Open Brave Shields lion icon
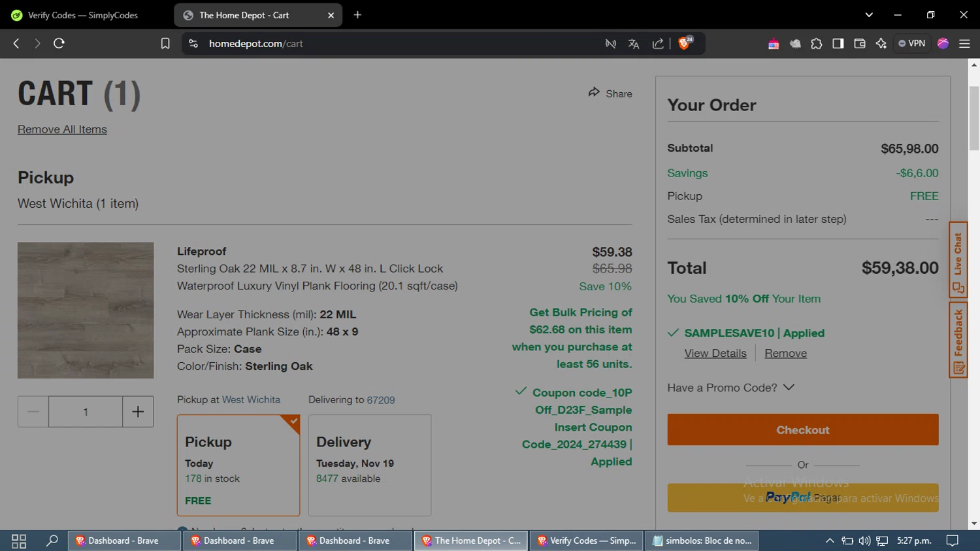The height and width of the screenshot is (551, 980). (685, 43)
